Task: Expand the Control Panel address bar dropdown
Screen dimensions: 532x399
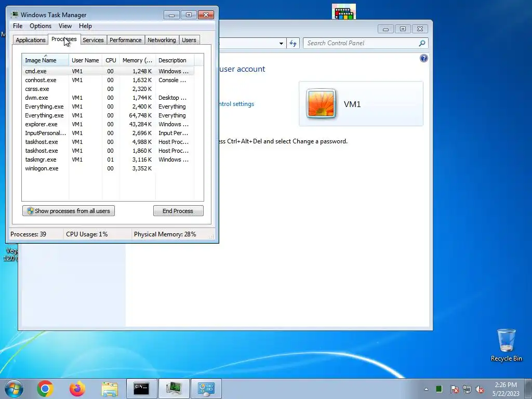Action: (x=281, y=44)
